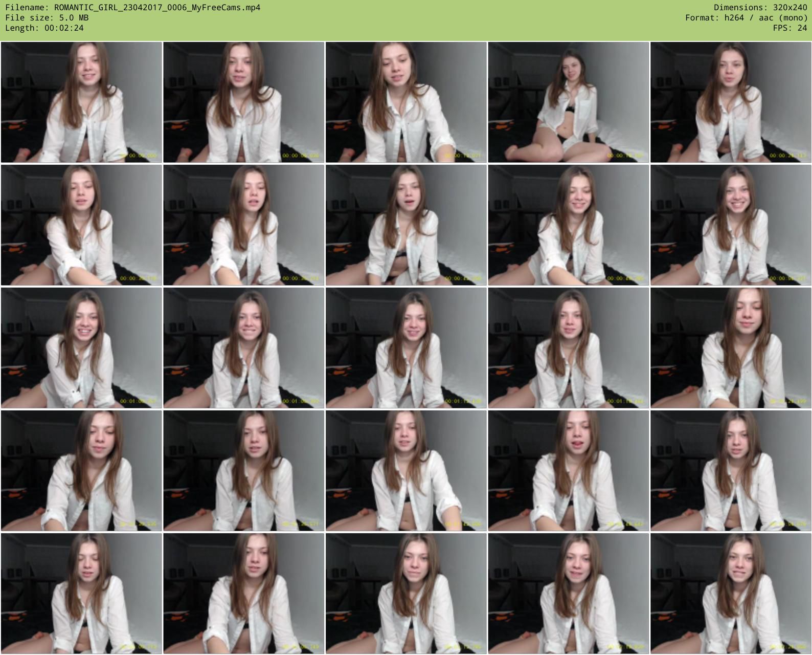Click the 'Length: 00:02:24' text
Viewport: 812px width, 655px height.
pyautogui.click(x=44, y=28)
